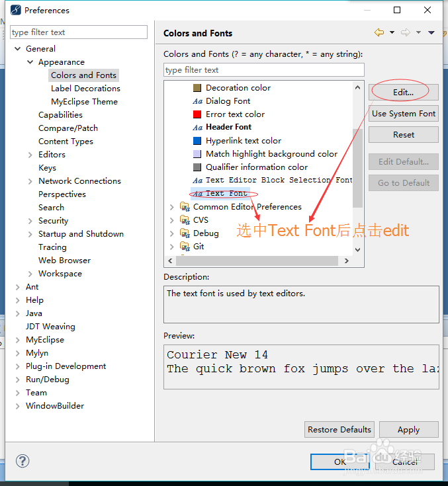Open the Content Types preference page
Viewport: 448px width, 486px height.
pyautogui.click(x=66, y=142)
